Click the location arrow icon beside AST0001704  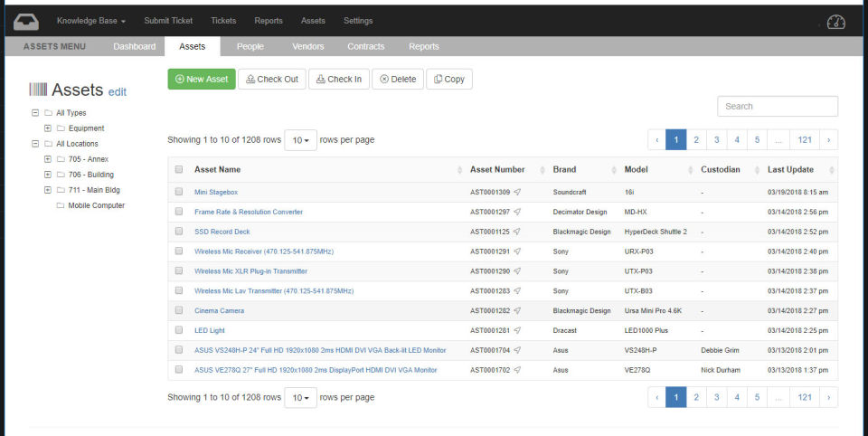click(x=518, y=350)
